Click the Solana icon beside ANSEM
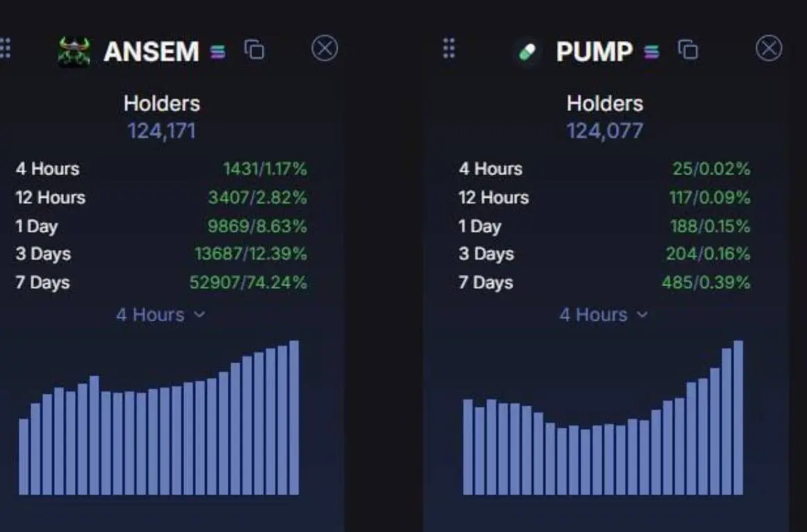 click(217, 51)
